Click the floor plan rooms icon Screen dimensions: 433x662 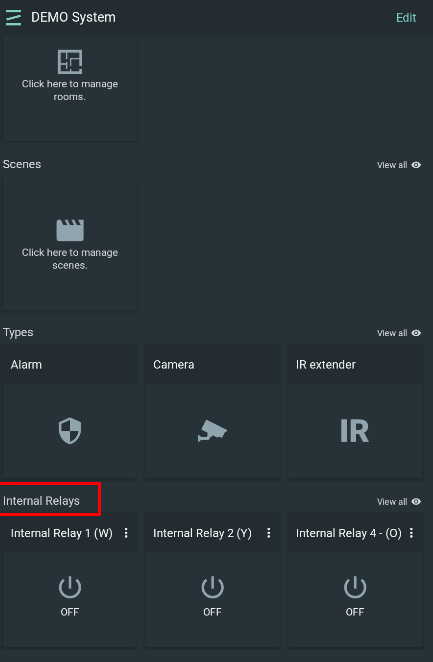click(70, 62)
